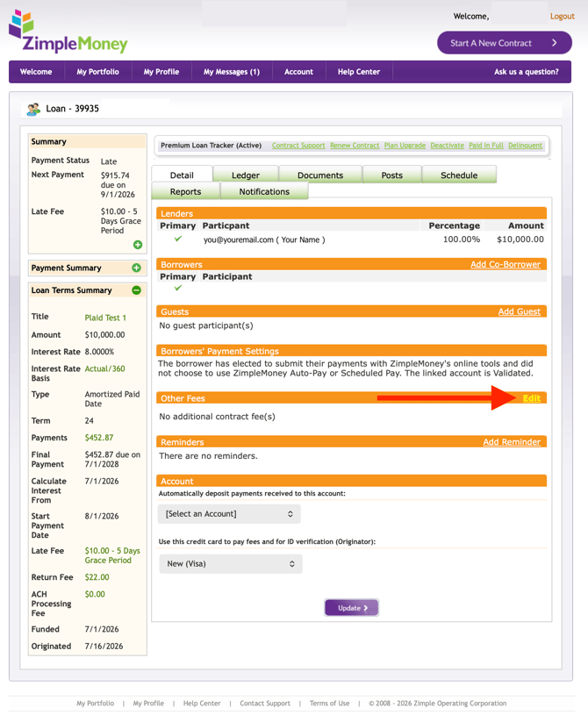Click the Contract Support link
588x722 pixels.
click(x=298, y=145)
